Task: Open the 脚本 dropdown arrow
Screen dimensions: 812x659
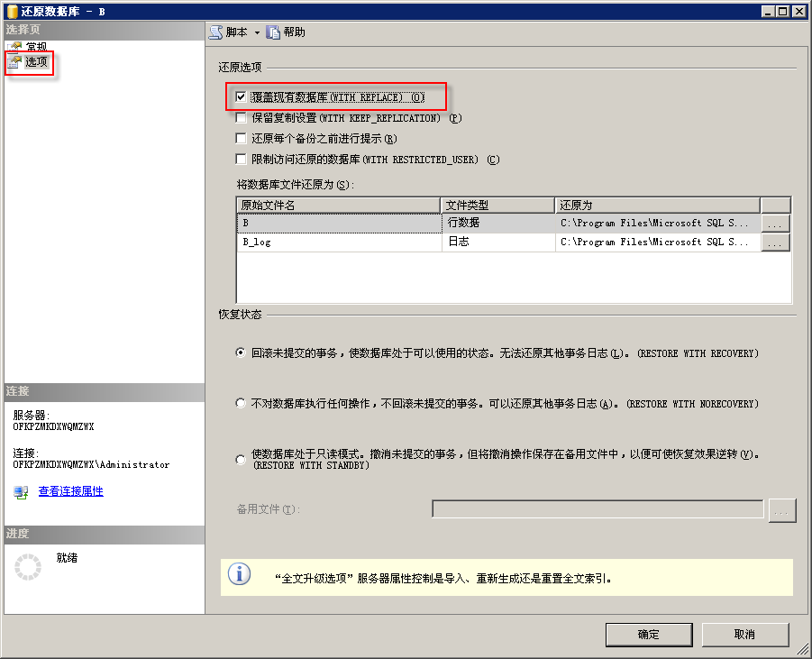Action: (x=257, y=32)
